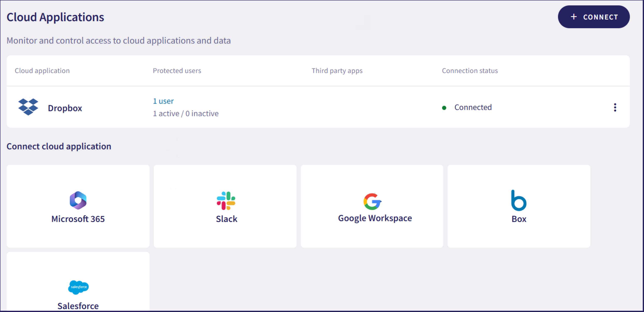Click the Salesforce cloud logo

pos(78,287)
